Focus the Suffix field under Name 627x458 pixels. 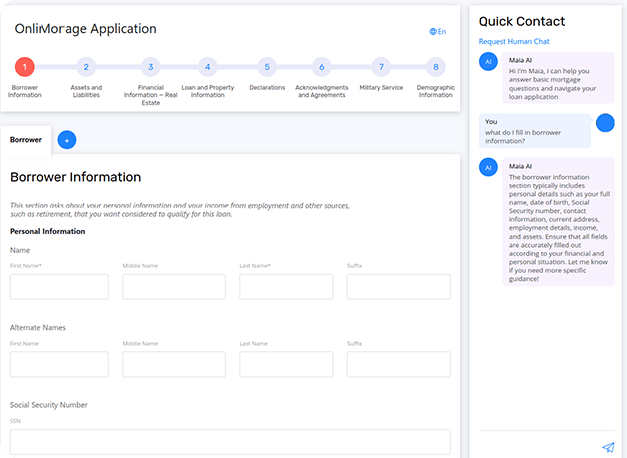pos(399,287)
